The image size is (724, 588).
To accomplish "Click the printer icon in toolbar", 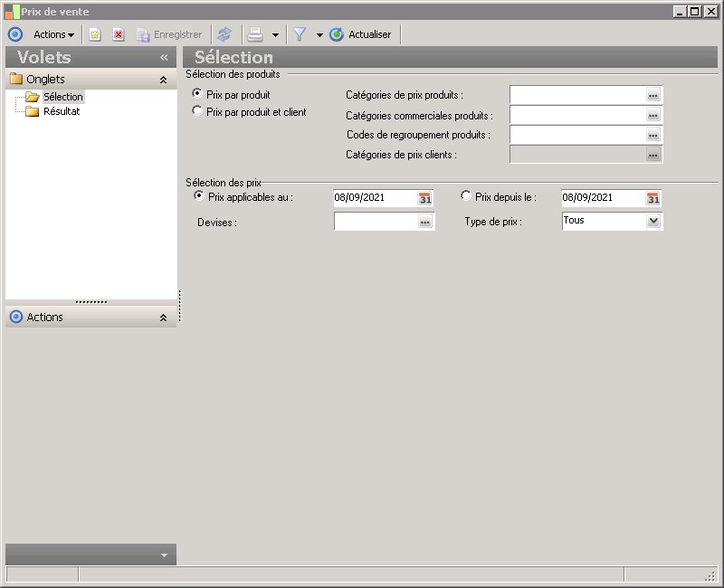I will click(x=255, y=34).
